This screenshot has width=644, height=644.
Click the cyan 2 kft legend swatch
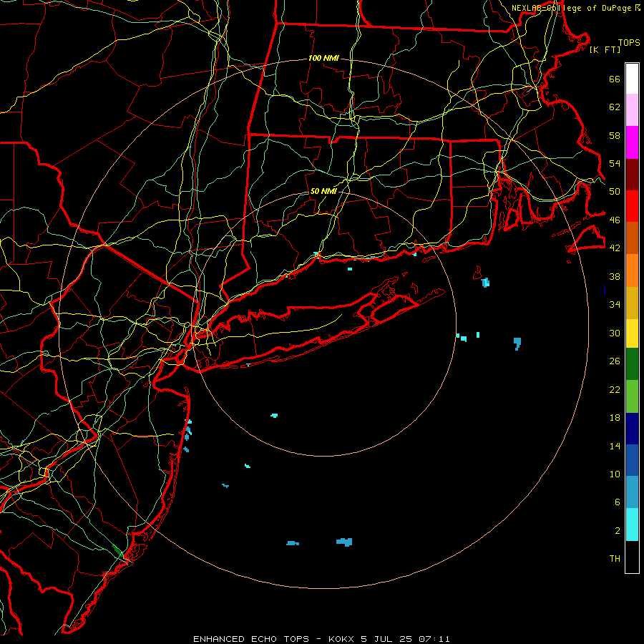point(632,525)
